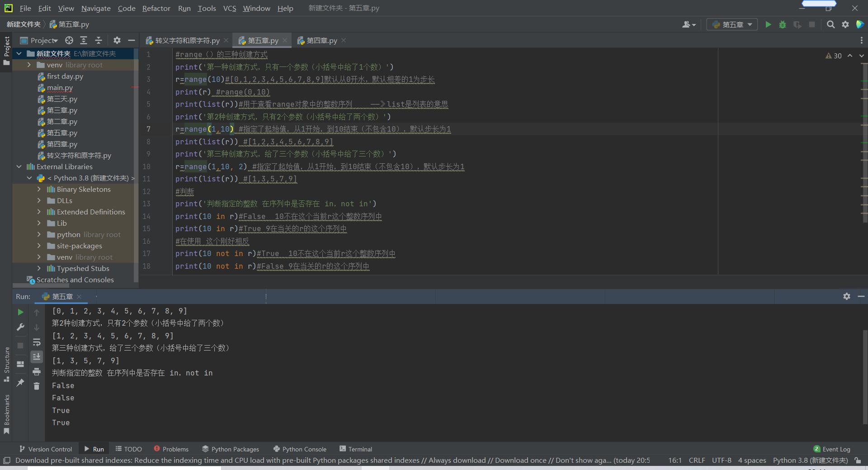Expand the venv library root node
The image size is (868, 470).
(x=28, y=65)
